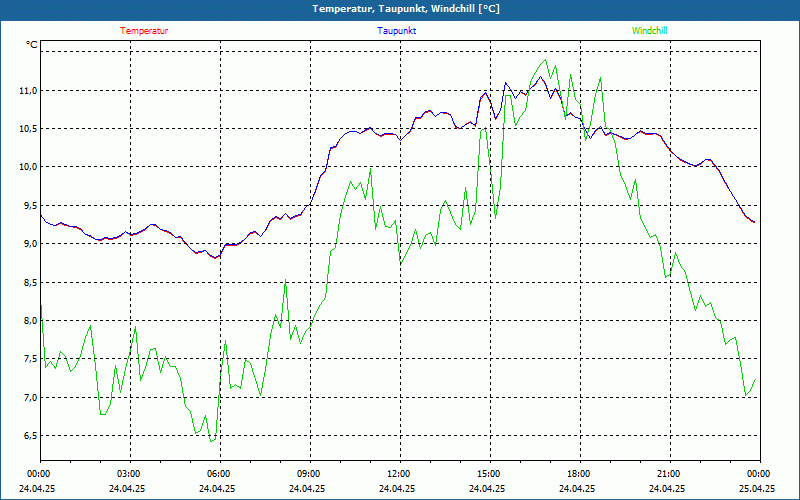Viewport: 800px width, 500px height.
Task: Click the '00:00' label above date 25.04.25
Action: pos(758,474)
